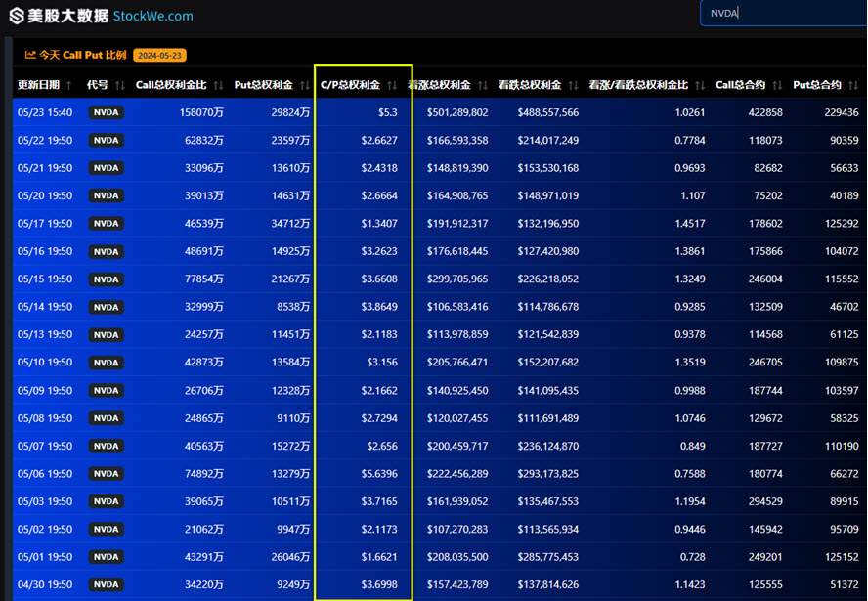The width and height of the screenshot is (868, 601).
Task: Click NVDA badge in 05/22 19:50 row
Action: click(x=107, y=141)
